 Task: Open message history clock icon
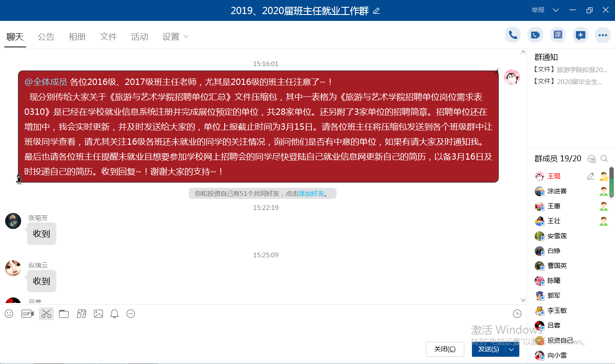click(517, 314)
